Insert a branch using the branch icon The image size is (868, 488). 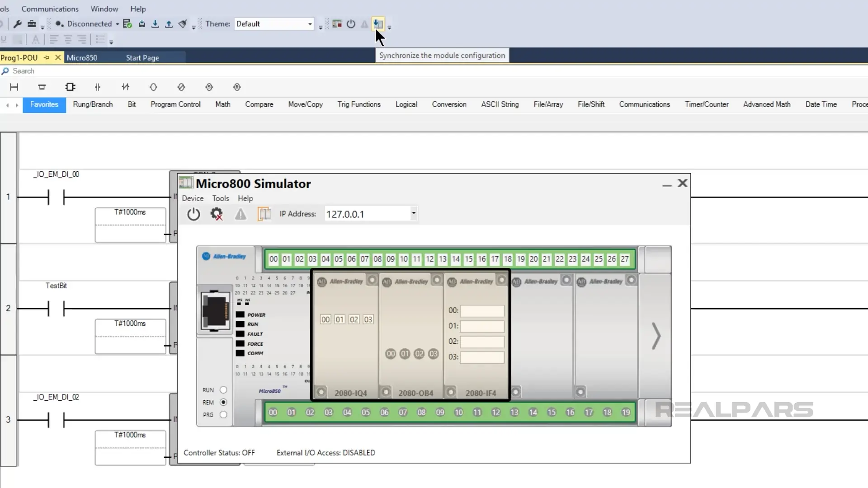tap(42, 87)
